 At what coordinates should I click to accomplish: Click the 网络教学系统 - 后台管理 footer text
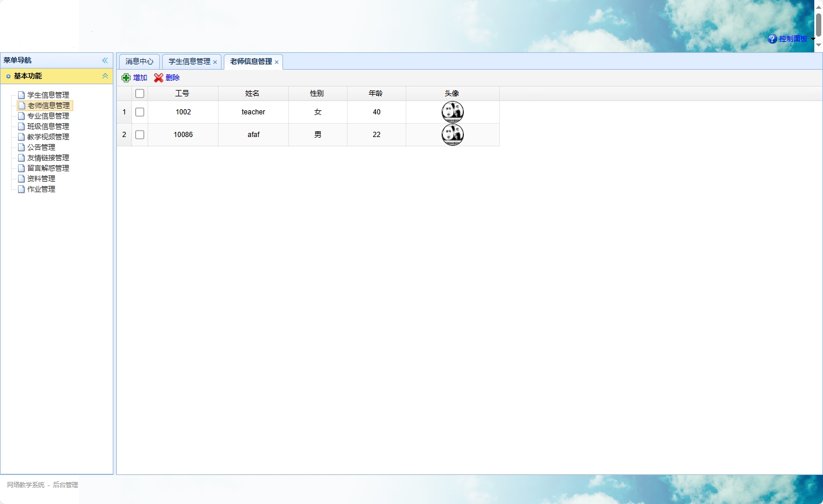click(42, 485)
